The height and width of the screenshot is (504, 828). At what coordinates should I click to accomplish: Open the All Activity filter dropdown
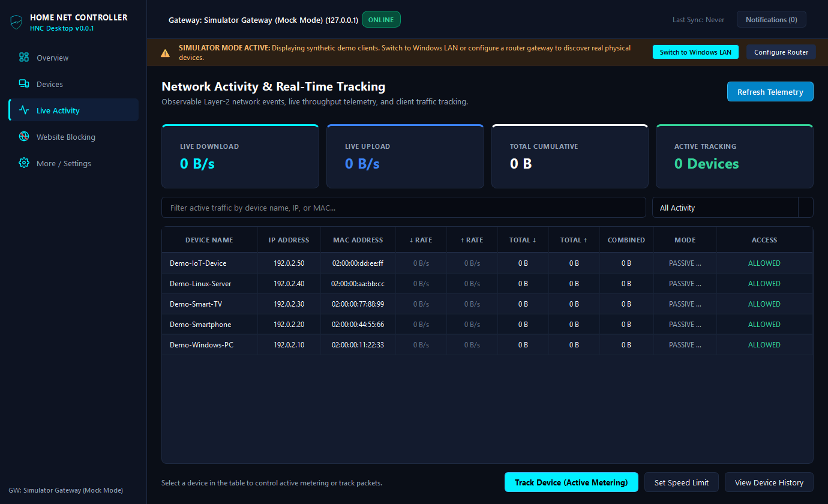(733, 208)
